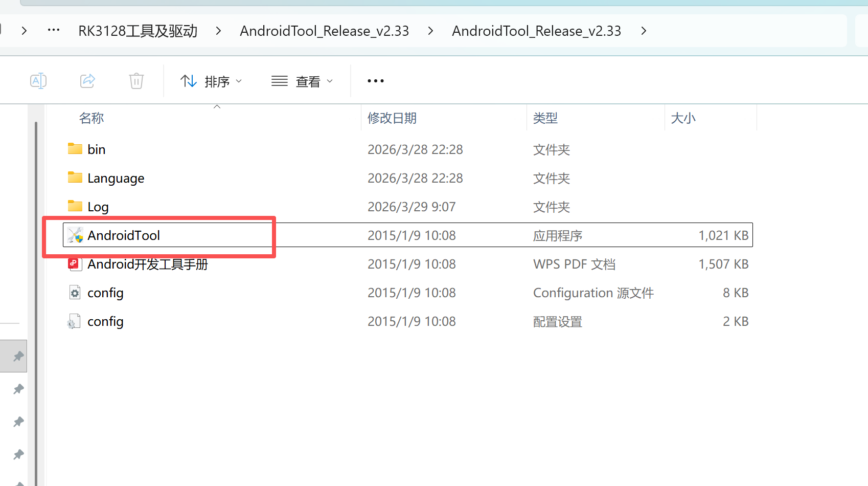868x486 pixels.
Task: Open the toolbar more options menu
Action: tap(375, 81)
